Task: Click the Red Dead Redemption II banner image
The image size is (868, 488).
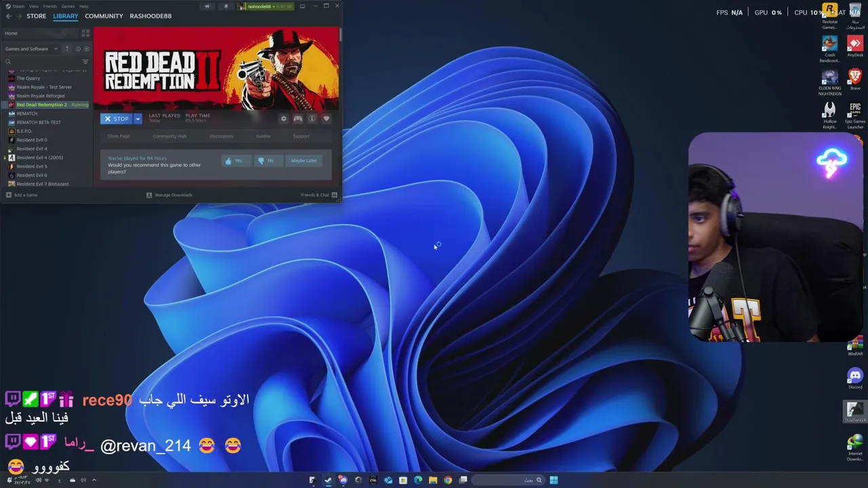Action: (x=216, y=68)
